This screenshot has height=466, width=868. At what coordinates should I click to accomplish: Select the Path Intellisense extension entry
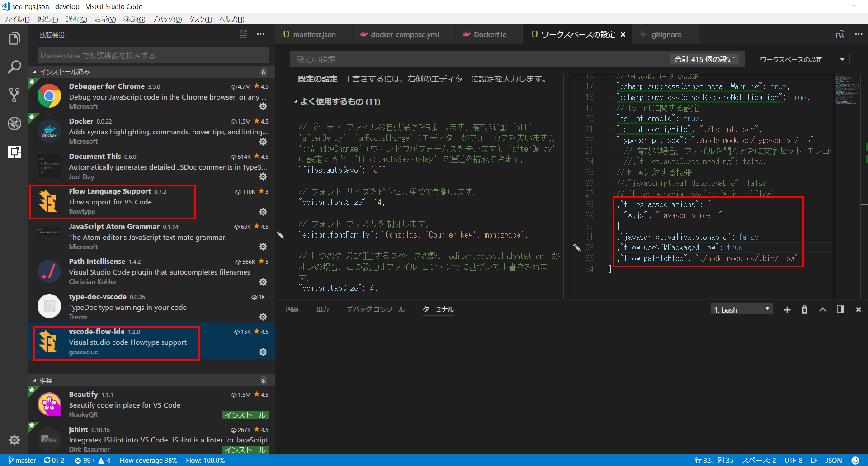tap(151, 271)
